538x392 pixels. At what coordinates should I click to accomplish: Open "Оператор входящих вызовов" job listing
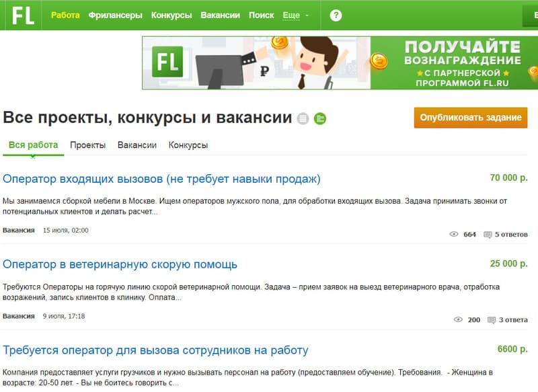pos(161,179)
